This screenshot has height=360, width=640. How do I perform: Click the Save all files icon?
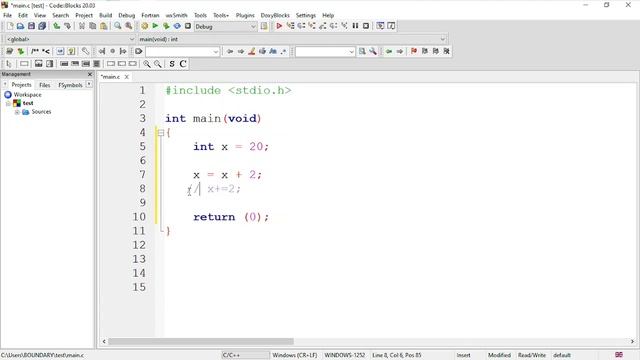pyautogui.click(x=42, y=26)
